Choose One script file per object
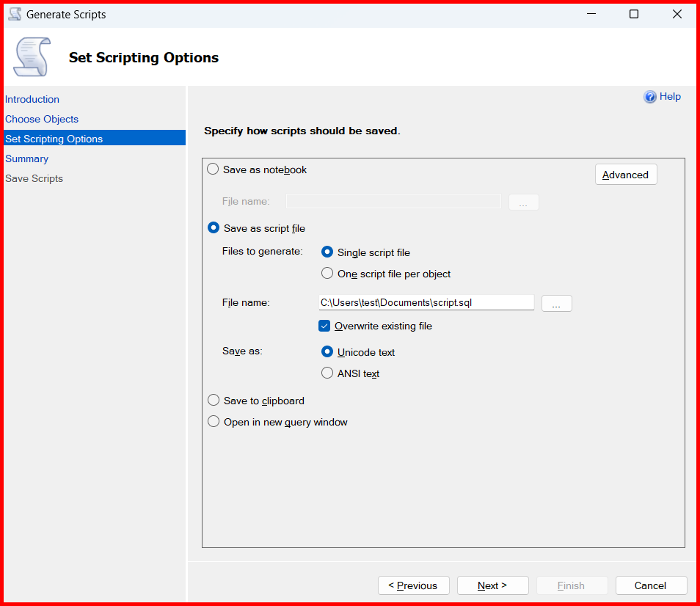 (x=327, y=274)
